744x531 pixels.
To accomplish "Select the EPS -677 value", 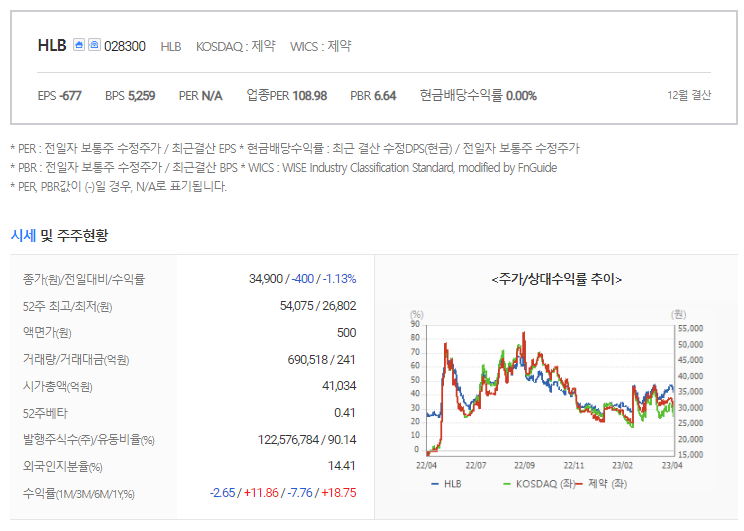I will click(x=59, y=96).
